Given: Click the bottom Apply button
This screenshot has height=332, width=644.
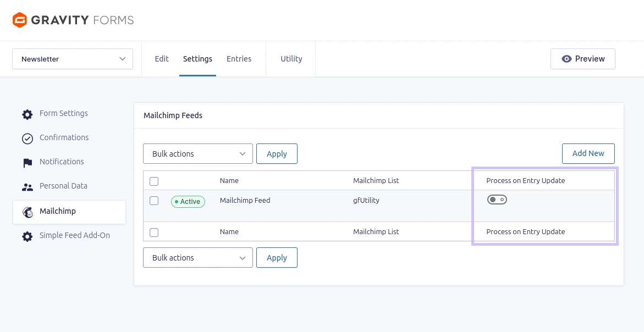Looking at the screenshot, I should [x=277, y=257].
